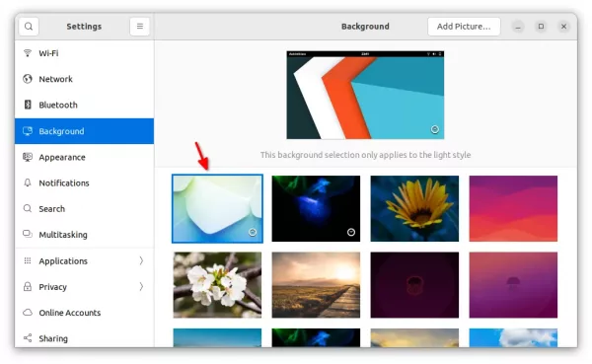The image size is (592, 364).
Task: Choose the sunset boardwalk wallpaper
Action: [x=316, y=285]
